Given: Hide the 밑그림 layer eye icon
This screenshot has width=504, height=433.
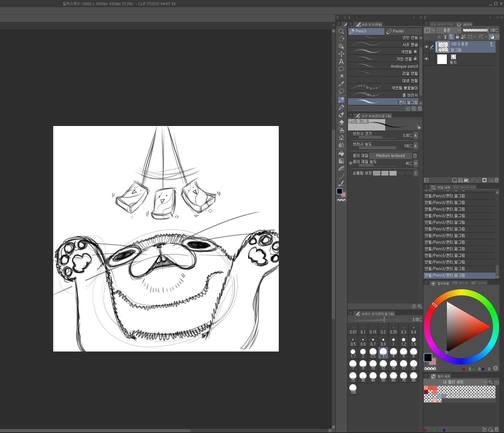Looking at the screenshot, I should 426,47.
